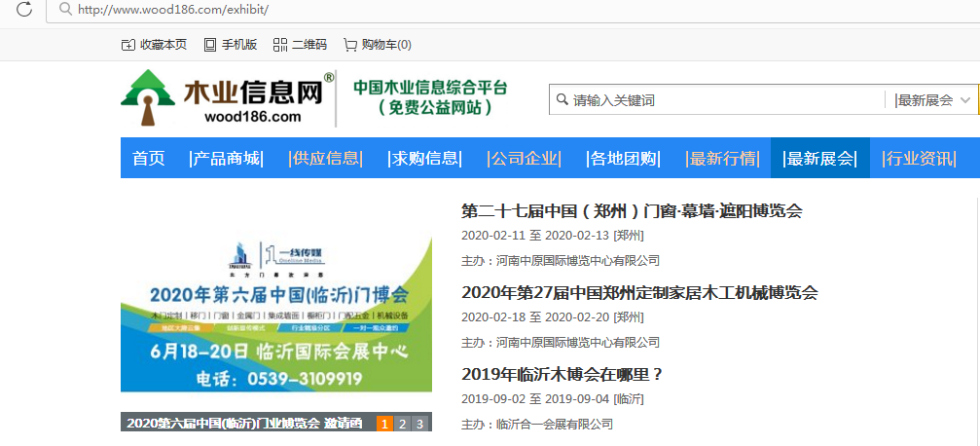Click the magnifier icon in search box
Screen dimensions: 980x446
(x=562, y=100)
